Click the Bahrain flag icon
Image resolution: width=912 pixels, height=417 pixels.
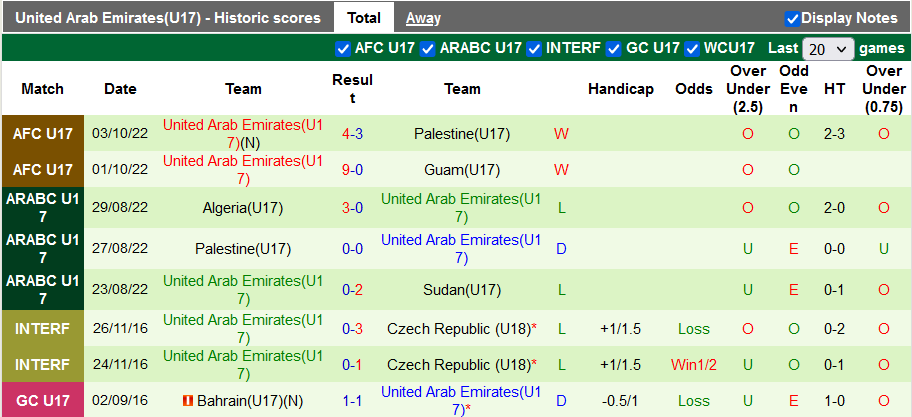[x=187, y=400]
